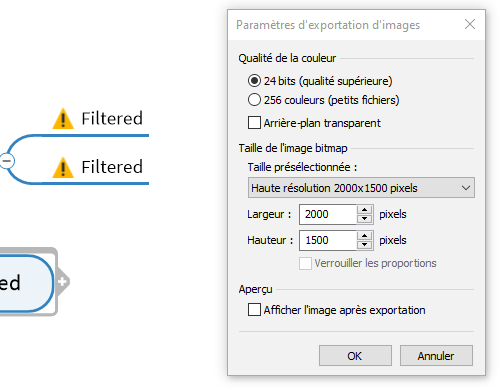Viewport: 499px width, 392px height.
Task: Close the Paramètres d'exportation d'images dialog
Action: pyautogui.click(x=470, y=24)
